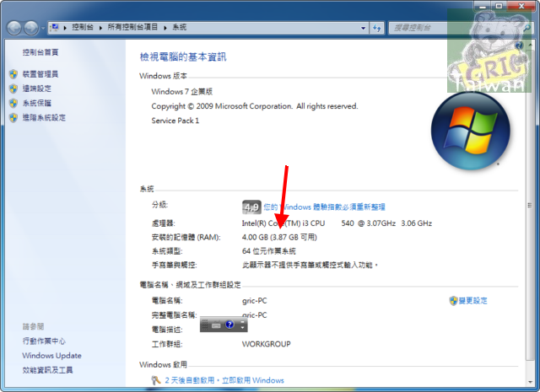Click the blue help icon on floating language bar

point(229,325)
